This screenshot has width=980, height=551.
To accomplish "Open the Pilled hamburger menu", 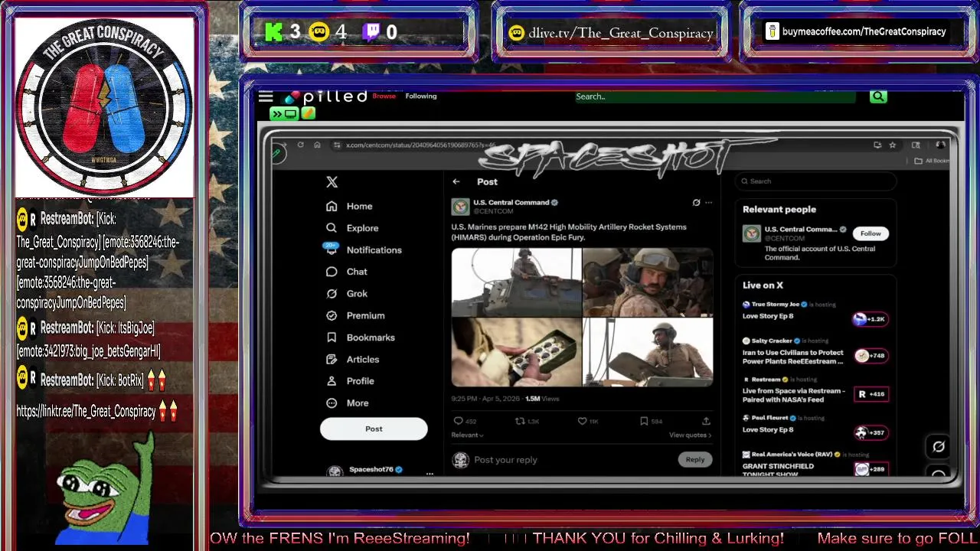I will coord(266,96).
